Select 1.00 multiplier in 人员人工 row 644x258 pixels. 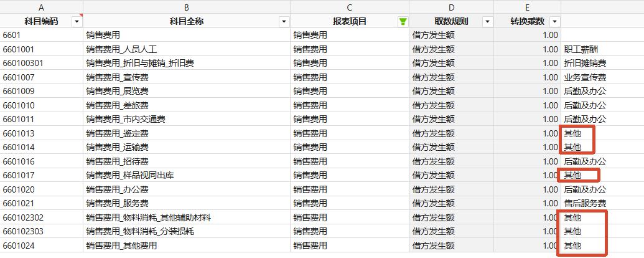pos(528,49)
